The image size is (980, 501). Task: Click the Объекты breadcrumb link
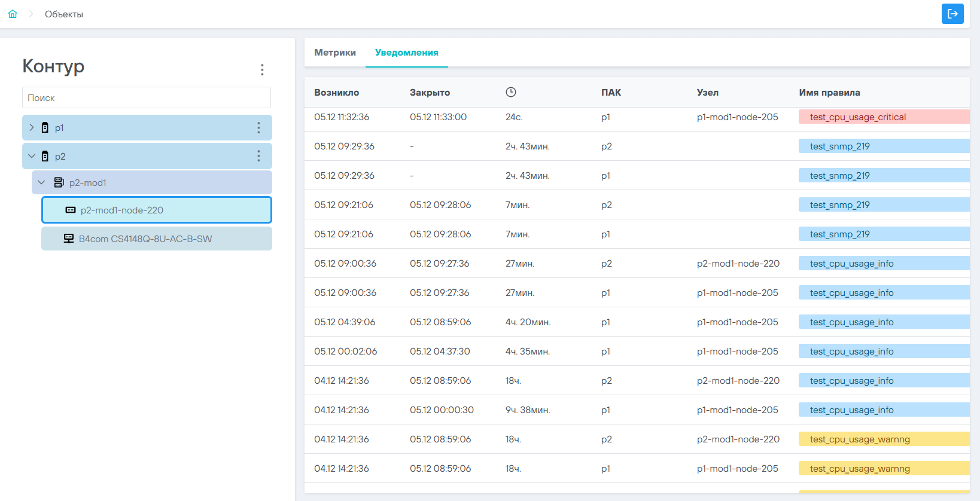tap(64, 14)
